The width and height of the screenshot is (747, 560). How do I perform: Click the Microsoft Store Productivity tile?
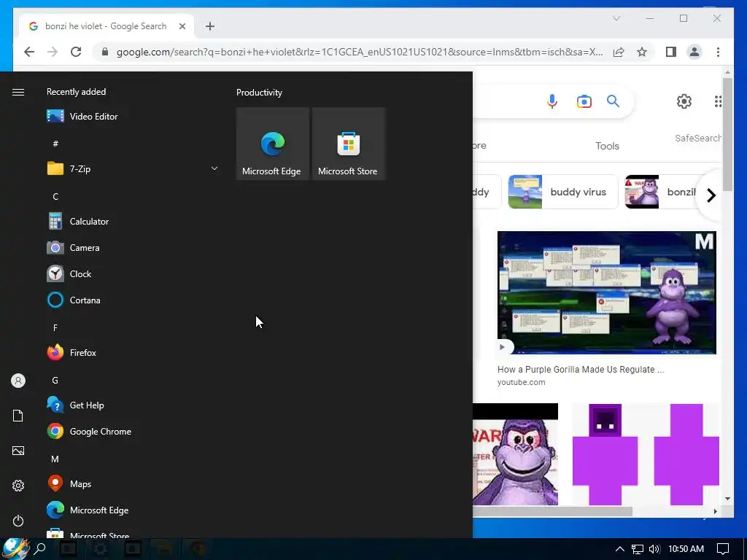[348, 144]
